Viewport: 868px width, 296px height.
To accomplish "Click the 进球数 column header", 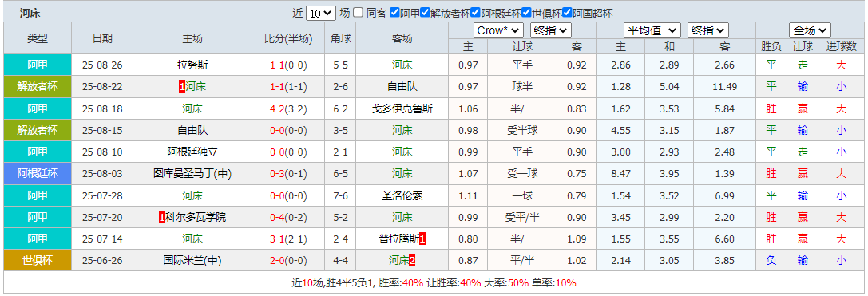I will pos(842,47).
